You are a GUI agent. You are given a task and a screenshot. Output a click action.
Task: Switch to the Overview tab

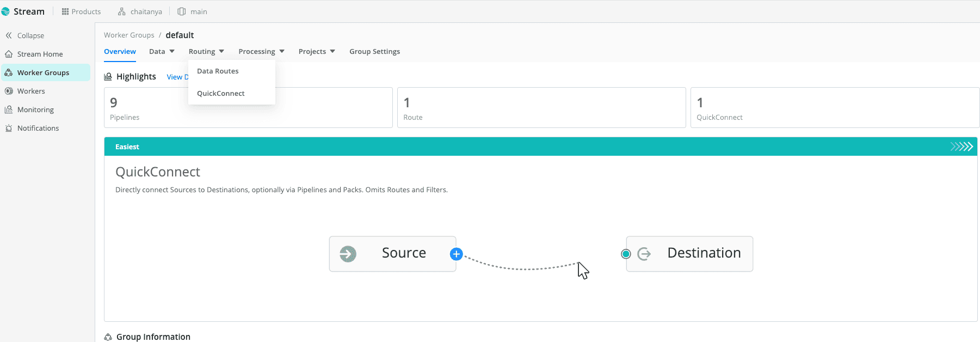120,51
